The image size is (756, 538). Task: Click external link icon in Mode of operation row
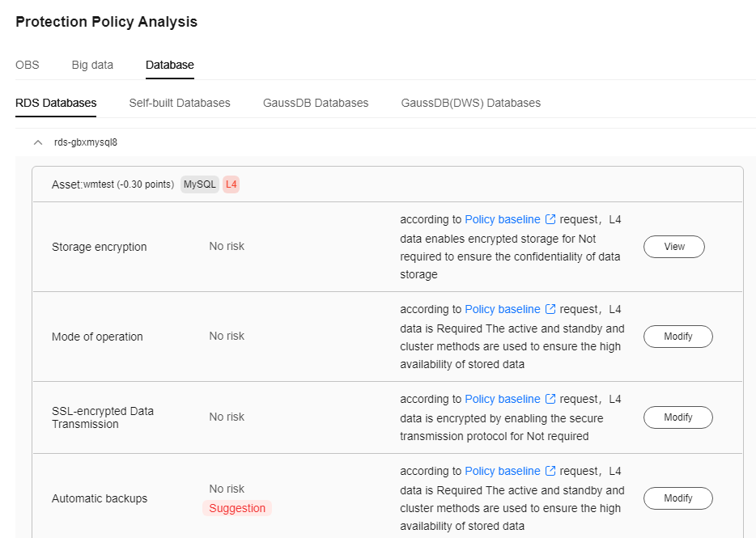550,310
